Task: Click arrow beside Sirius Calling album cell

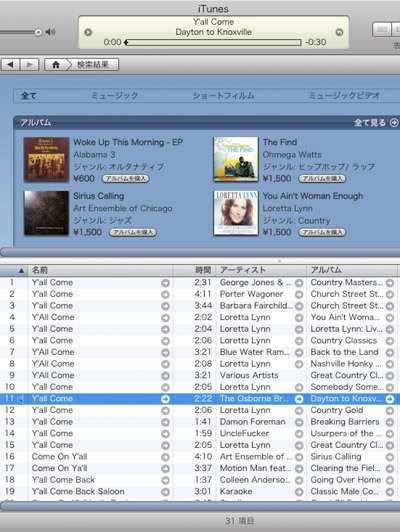Action: (390, 457)
